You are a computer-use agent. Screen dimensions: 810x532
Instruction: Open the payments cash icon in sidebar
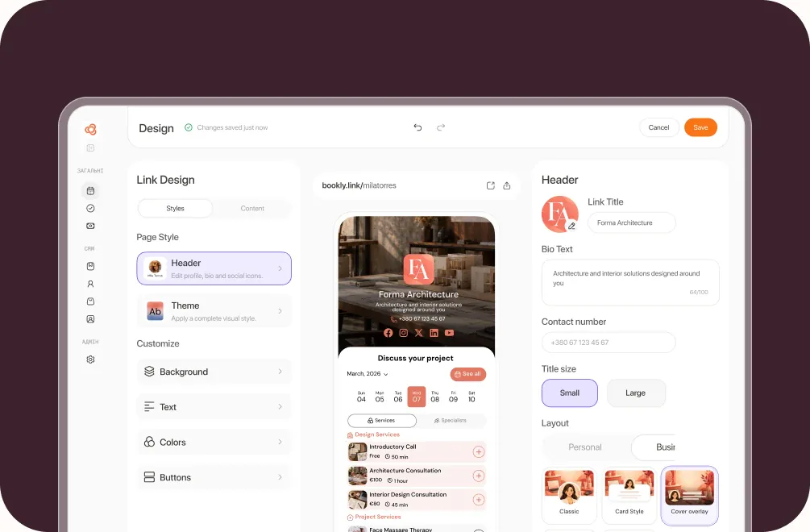tap(90, 226)
